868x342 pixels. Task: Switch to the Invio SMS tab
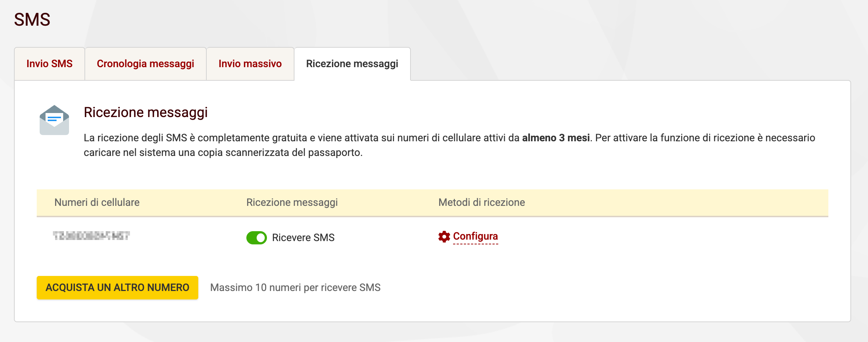[x=49, y=63]
